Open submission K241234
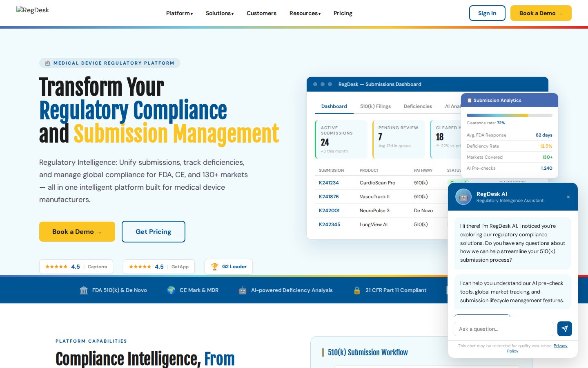The image size is (588, 368). point(329,183)
